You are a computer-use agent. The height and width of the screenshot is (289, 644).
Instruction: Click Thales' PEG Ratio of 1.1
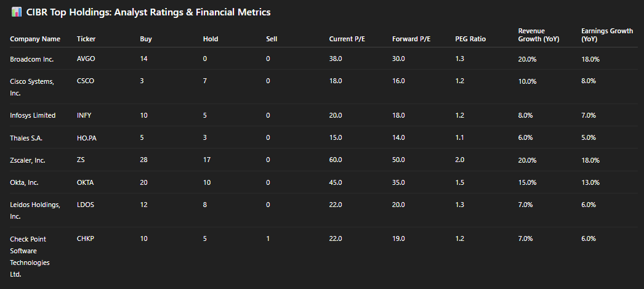click(459, 137)
